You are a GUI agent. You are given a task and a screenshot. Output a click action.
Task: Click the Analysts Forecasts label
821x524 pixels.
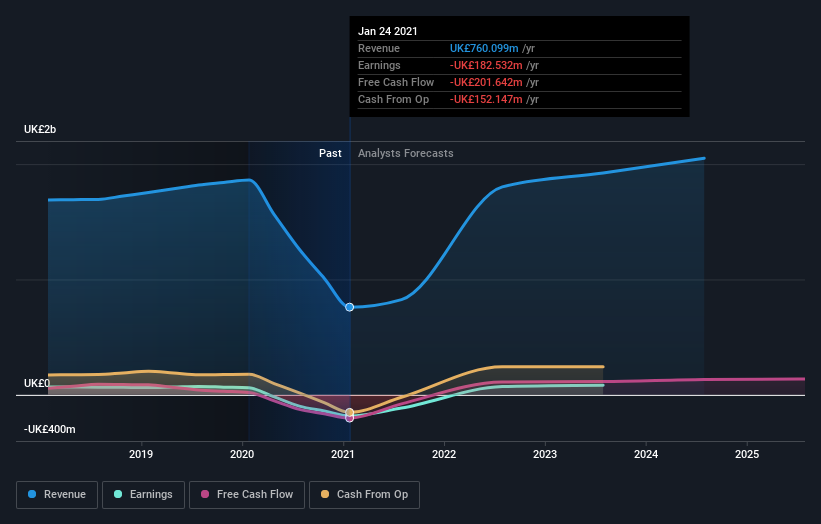[x=406, y=153]
